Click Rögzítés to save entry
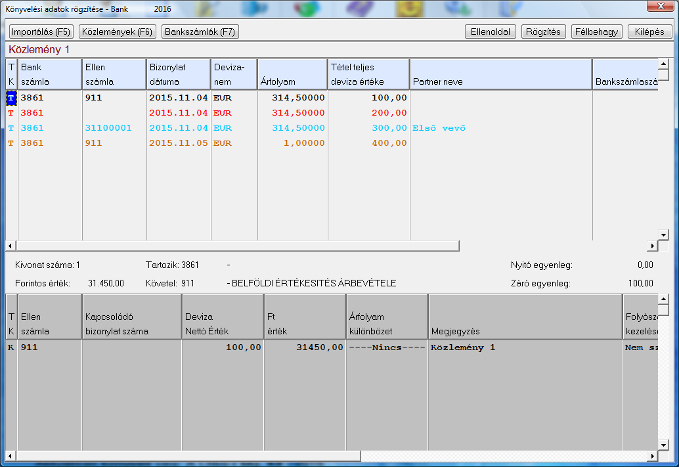Viewport: 679px width, 467px height. pos(543,32)
